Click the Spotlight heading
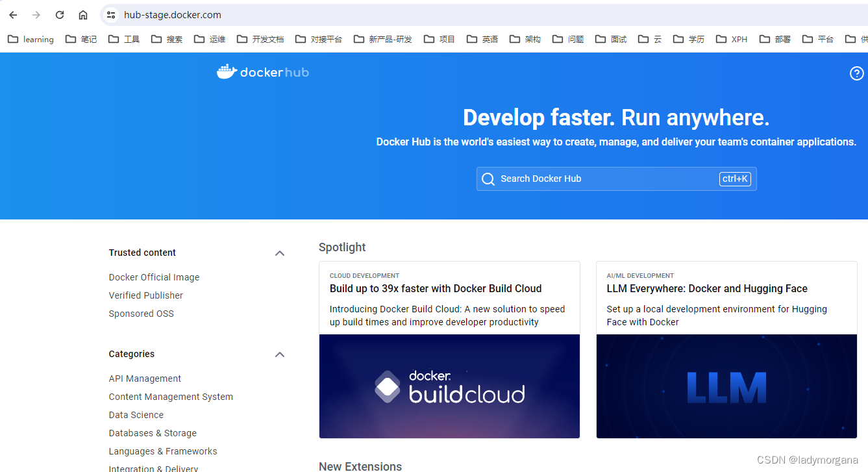This screenshot has height=472, width=868. tap(342, 247)
